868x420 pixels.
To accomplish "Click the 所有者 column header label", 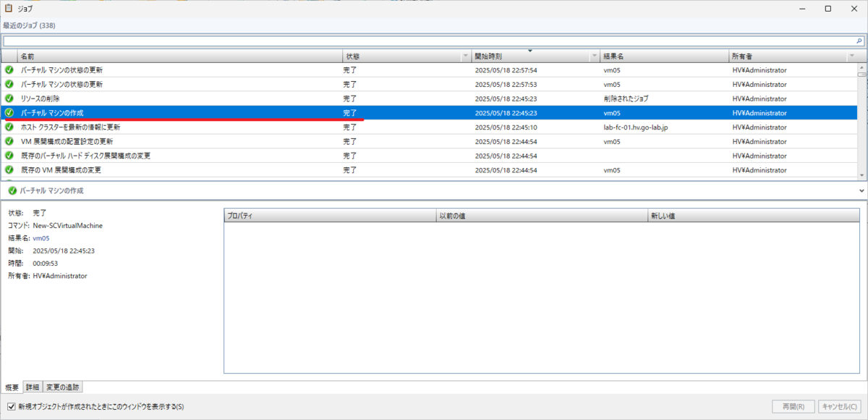I will tap(742, 56).
